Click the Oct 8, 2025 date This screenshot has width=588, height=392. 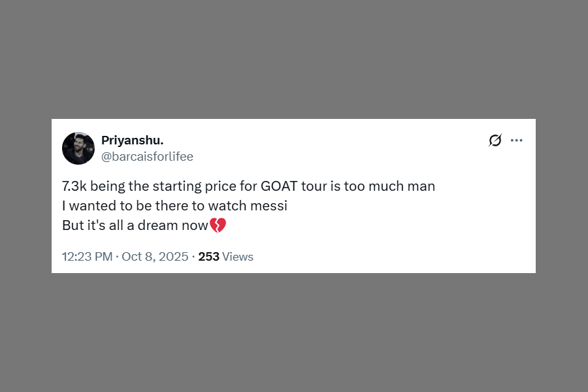[x=155, y=257]
